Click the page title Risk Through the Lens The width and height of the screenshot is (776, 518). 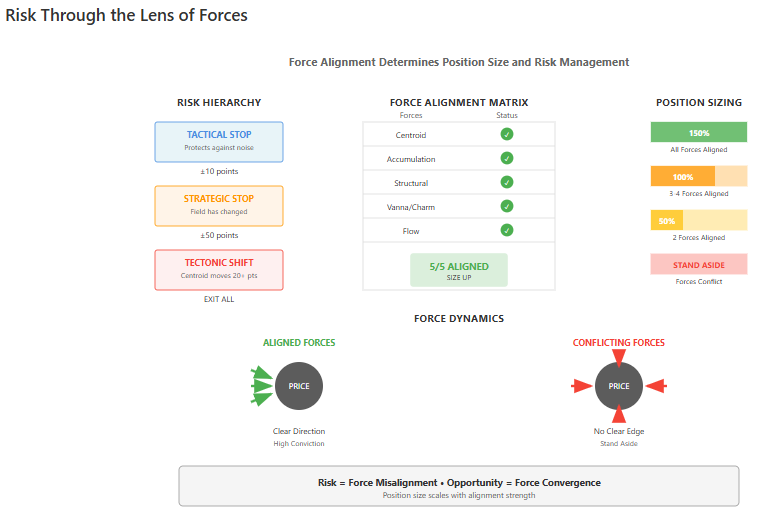tap(127, 16)
